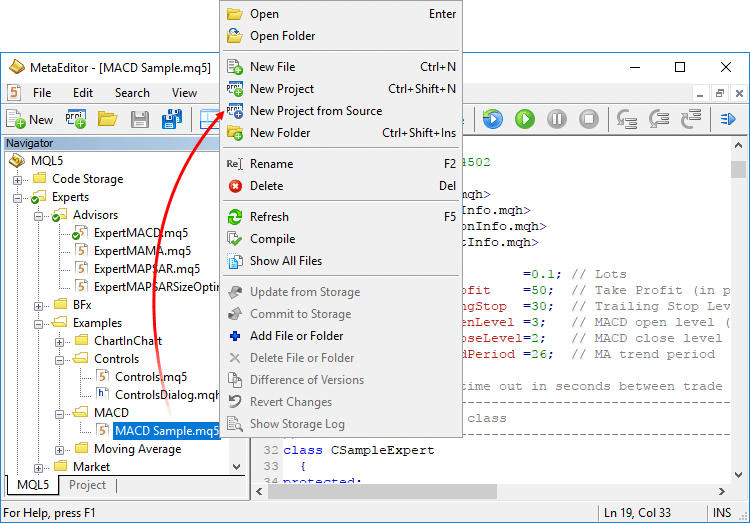
Task: Click the new project toolbar icon
Action: pyautogui.click(x=76, y=119)
